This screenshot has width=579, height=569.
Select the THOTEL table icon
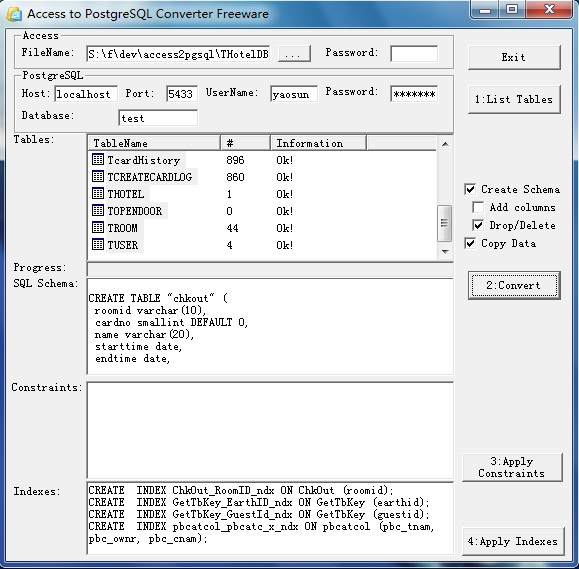[97, 193]
